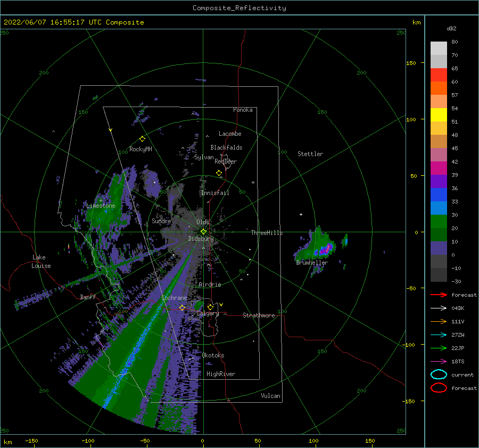Click the green 22JP arrow icon
This screenshot has height=448, width=479.
[x=439, y=348]
